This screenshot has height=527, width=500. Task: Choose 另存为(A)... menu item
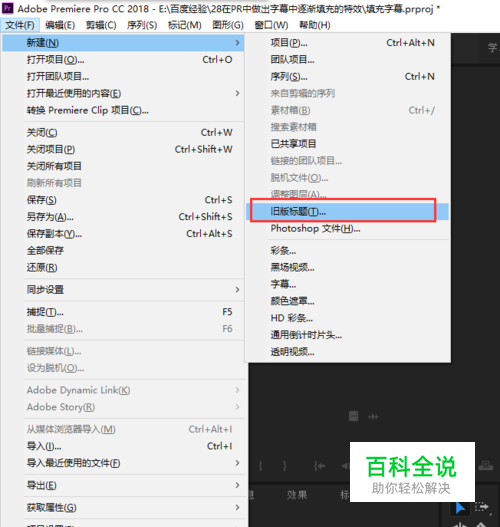[123, 217]
